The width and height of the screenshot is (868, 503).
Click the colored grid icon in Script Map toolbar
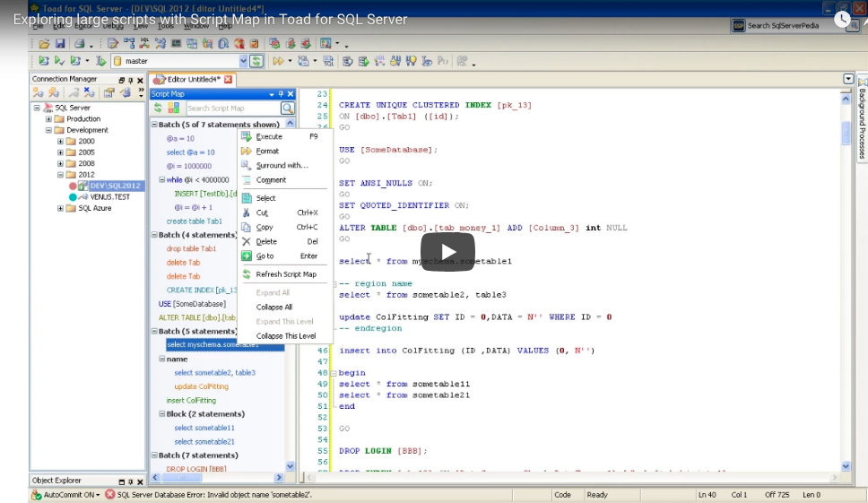coord(174,108)
